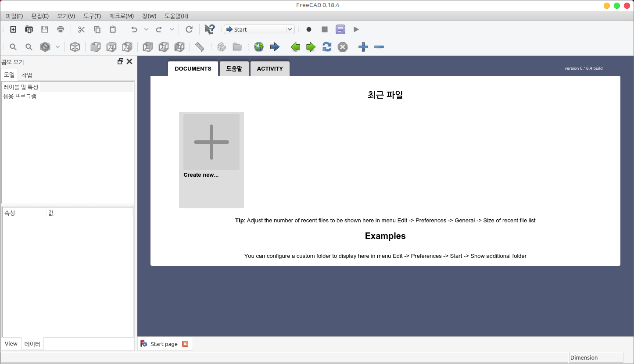Close the Start page tab
This screenshot has width=634, height=364.
click(185, 344)
